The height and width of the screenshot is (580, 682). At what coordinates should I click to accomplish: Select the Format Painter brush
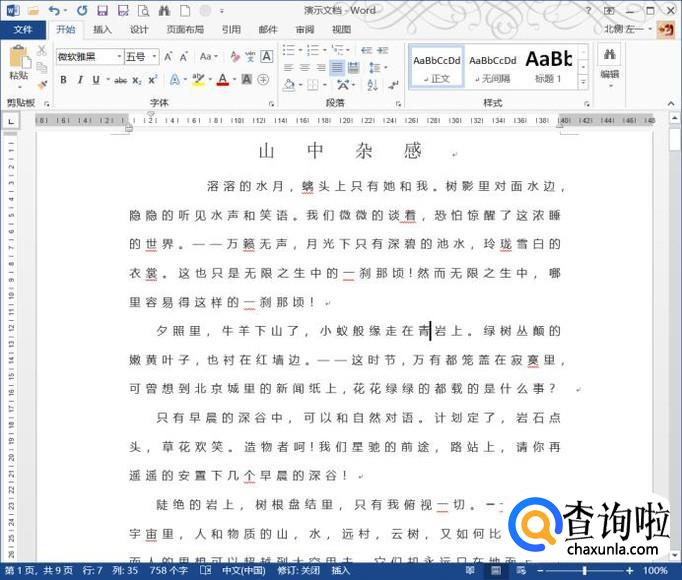pos(42,84)
